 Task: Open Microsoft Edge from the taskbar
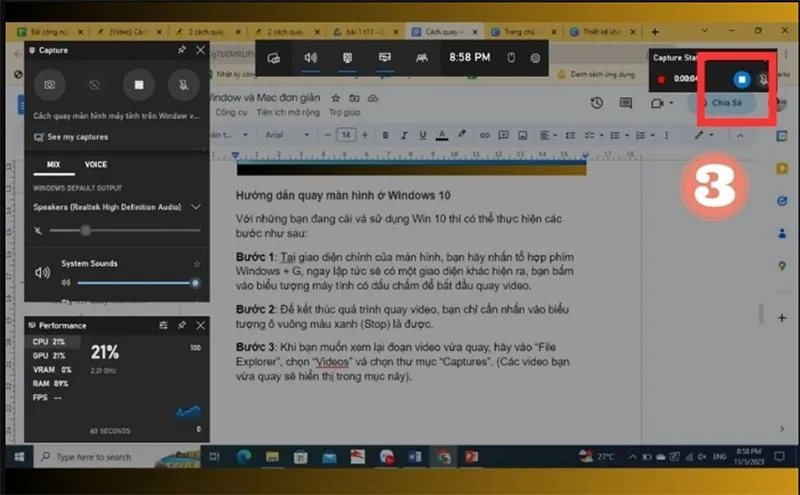(x=243, y=457)
